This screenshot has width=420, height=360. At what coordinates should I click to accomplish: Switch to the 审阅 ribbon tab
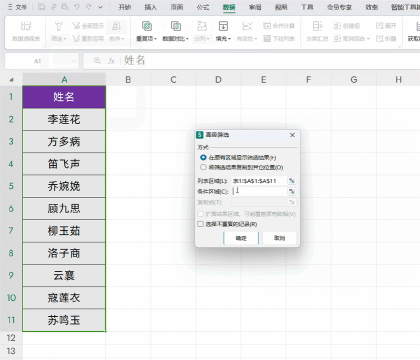click(x=255, y=7)
